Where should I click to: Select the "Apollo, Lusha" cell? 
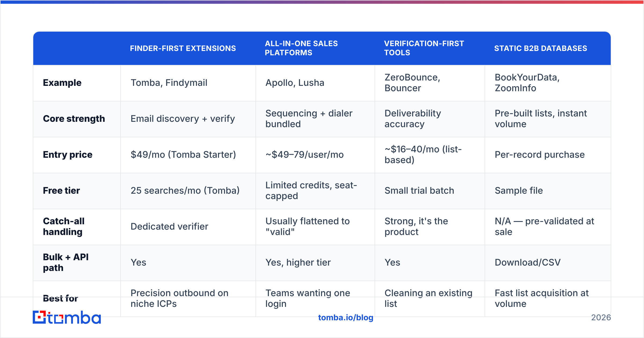[315, 83]
